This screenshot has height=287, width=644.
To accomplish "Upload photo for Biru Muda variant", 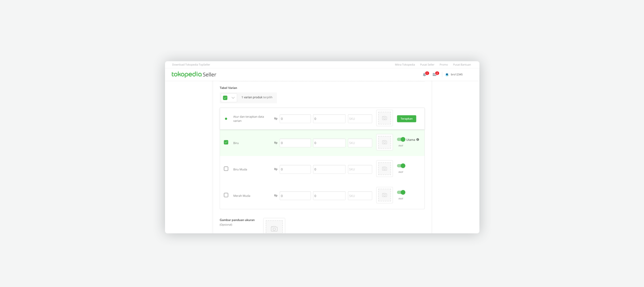I will (x=384, y=169).
